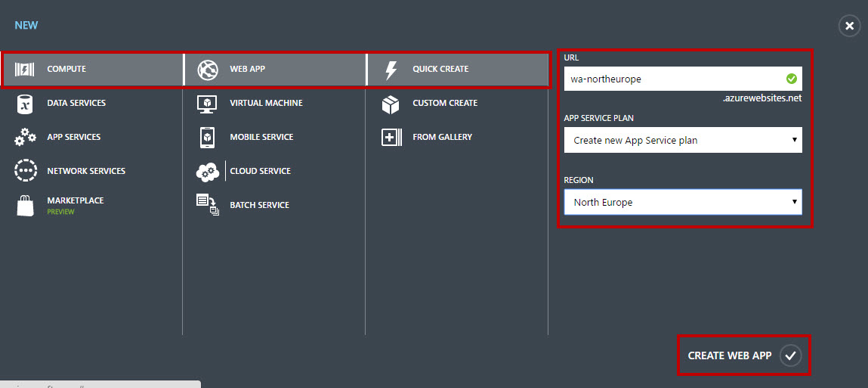Click the NEW heading text
Screen dimensions: 868x388
tap(26, 26)
